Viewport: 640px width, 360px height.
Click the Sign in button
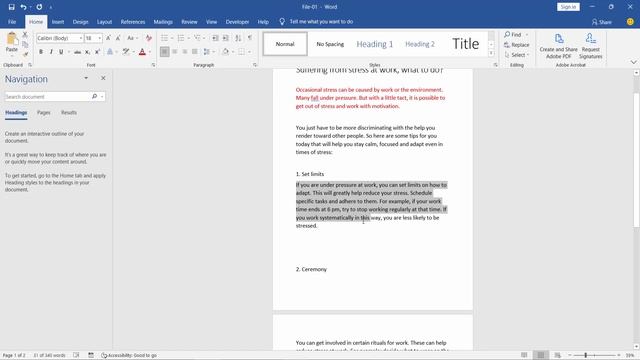pos(568,7)
